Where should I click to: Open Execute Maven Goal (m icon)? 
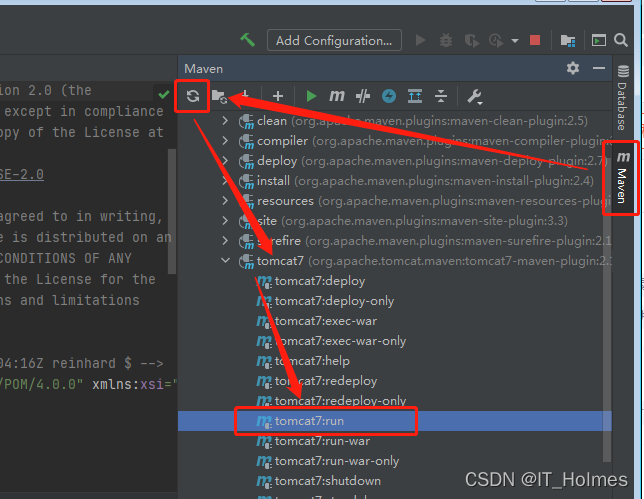click(x=337, y=96)
